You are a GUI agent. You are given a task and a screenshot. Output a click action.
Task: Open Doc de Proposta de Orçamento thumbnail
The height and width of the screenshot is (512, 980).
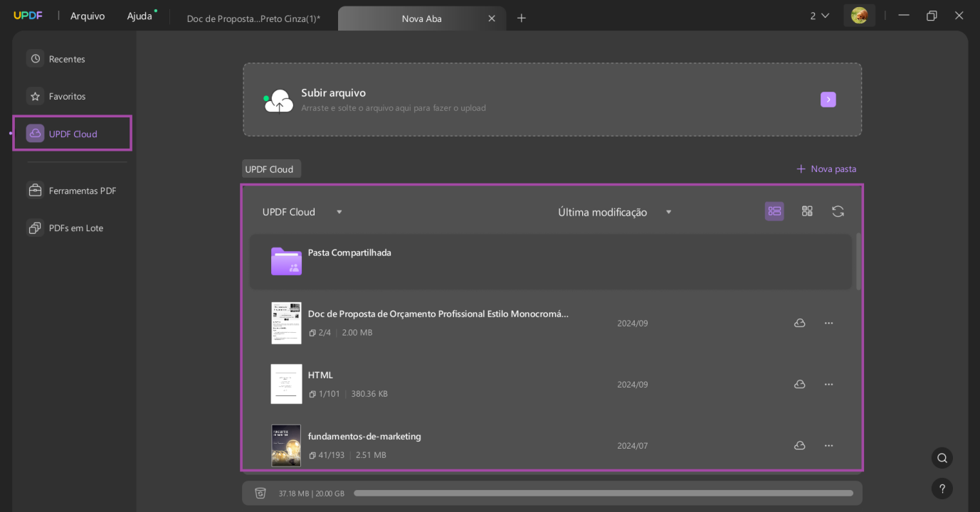(286, 323)
